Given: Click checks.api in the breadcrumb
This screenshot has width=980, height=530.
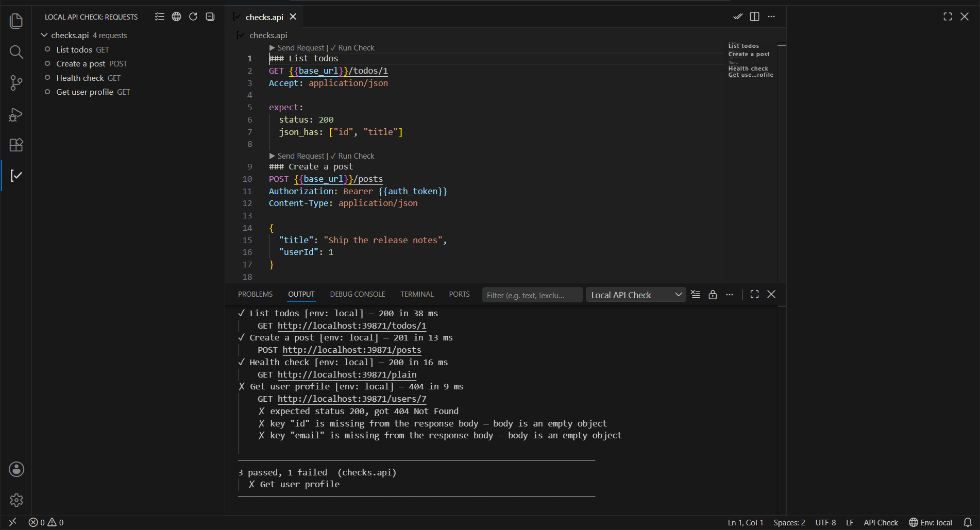Looking at the screenshot, I should point(268,35).
